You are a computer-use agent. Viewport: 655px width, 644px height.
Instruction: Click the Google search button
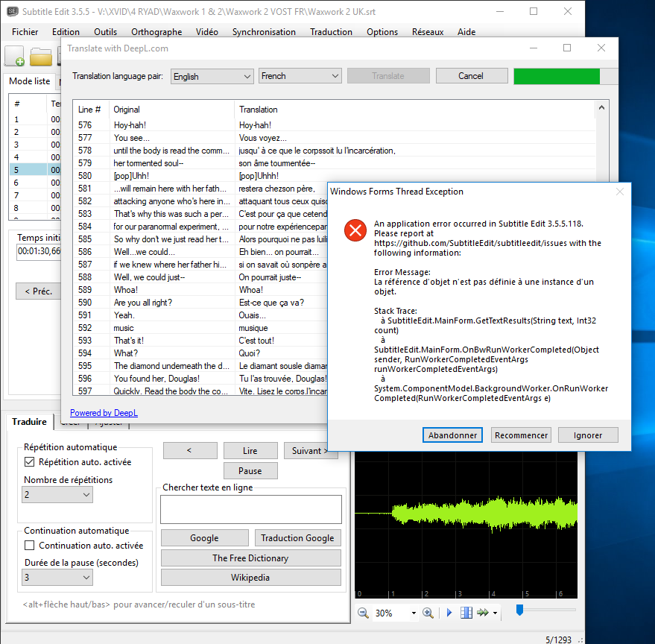click(x=205, y=538)
